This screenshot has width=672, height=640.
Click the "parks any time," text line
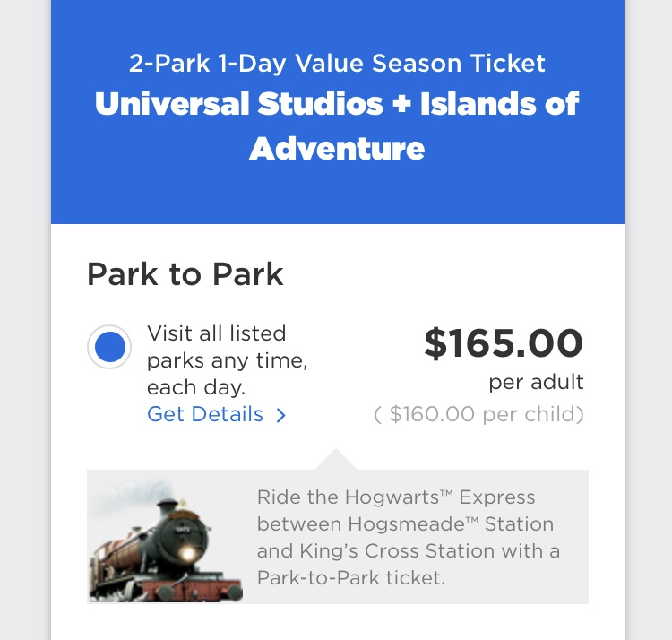[228, 361]
